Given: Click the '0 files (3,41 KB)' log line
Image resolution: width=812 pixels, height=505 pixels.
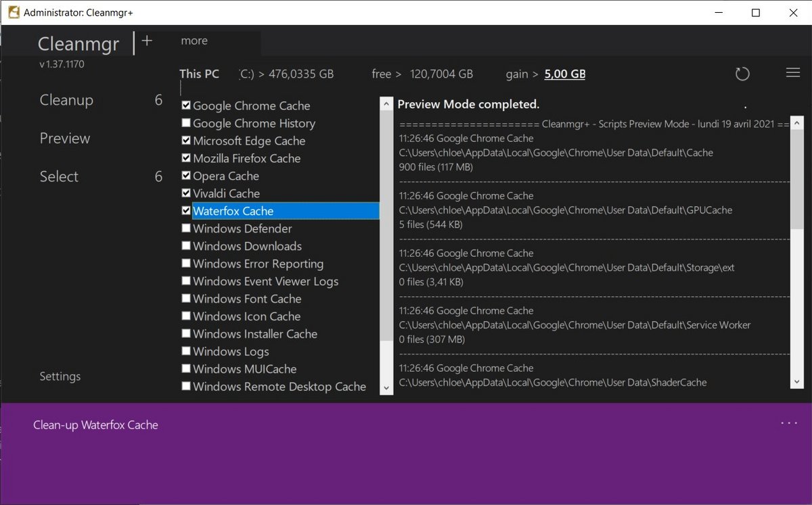Looking at the screenshot, I should tap(431, 282).
